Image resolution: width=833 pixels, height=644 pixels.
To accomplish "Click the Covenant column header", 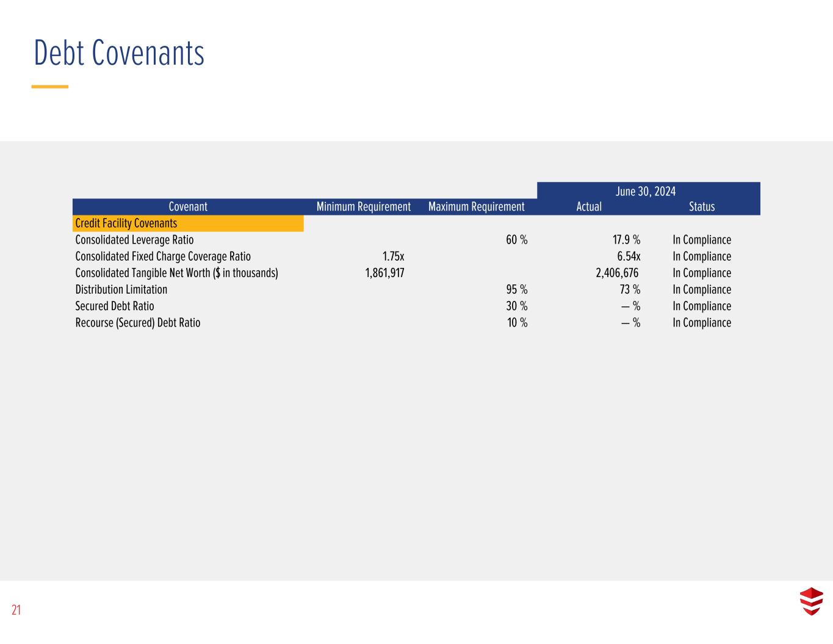I will point(188,207).
